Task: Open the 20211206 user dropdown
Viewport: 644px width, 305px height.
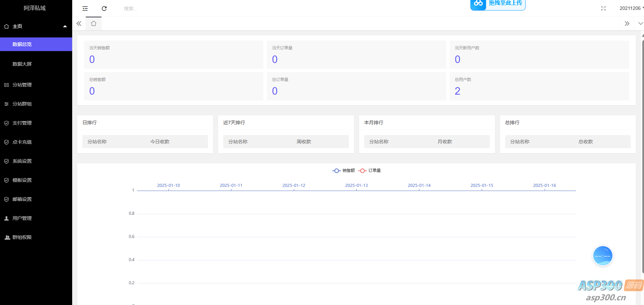Action: 631,8
